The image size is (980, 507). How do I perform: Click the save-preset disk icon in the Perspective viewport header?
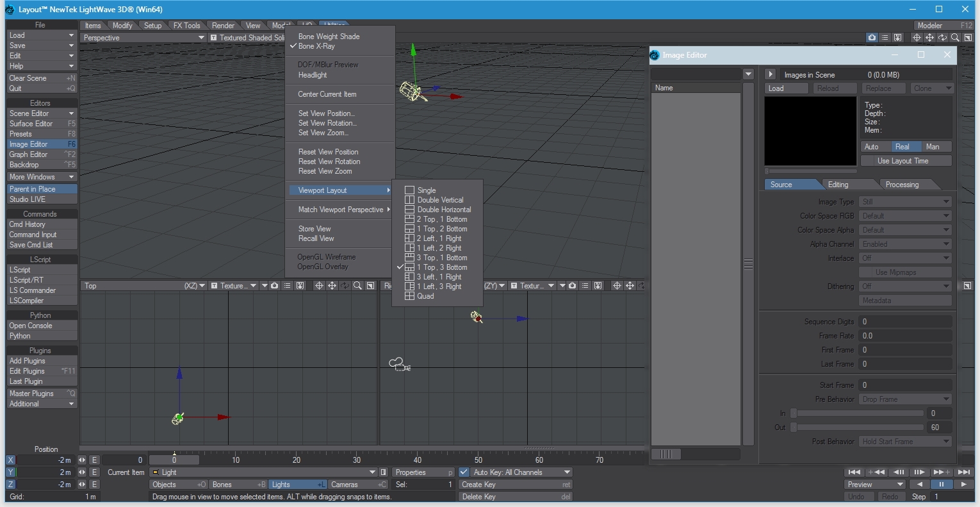(x=897, y=38)
